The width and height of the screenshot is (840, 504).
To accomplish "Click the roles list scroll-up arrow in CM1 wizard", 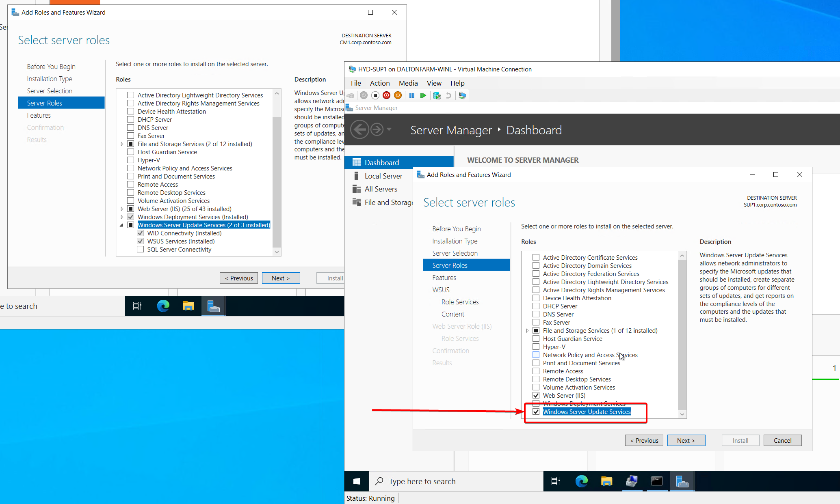I will 277,93.
